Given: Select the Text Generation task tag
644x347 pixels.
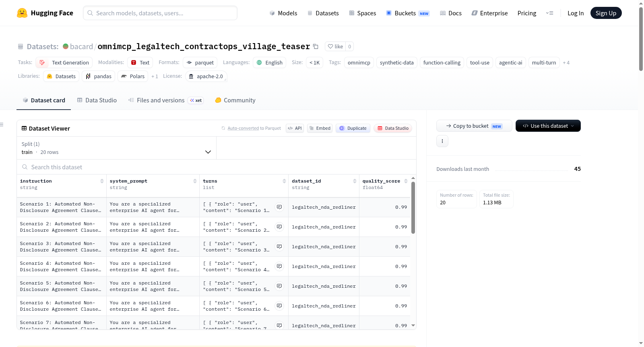Looking at the screenshot, I should click(64, 62).
